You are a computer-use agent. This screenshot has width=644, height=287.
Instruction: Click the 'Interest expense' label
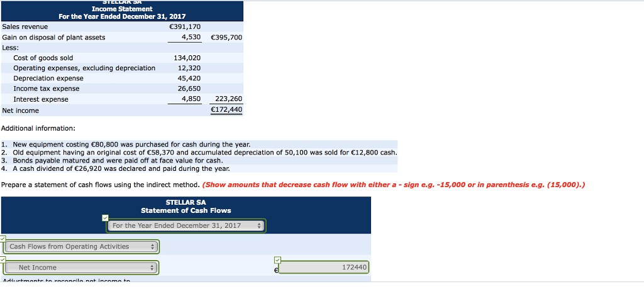[x=41, y=99]
